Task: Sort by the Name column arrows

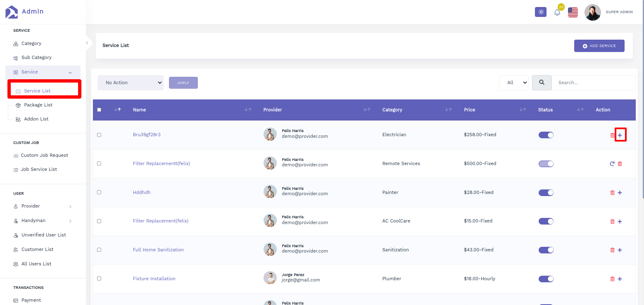Action: pyautogui.click(x=248, y=110)
